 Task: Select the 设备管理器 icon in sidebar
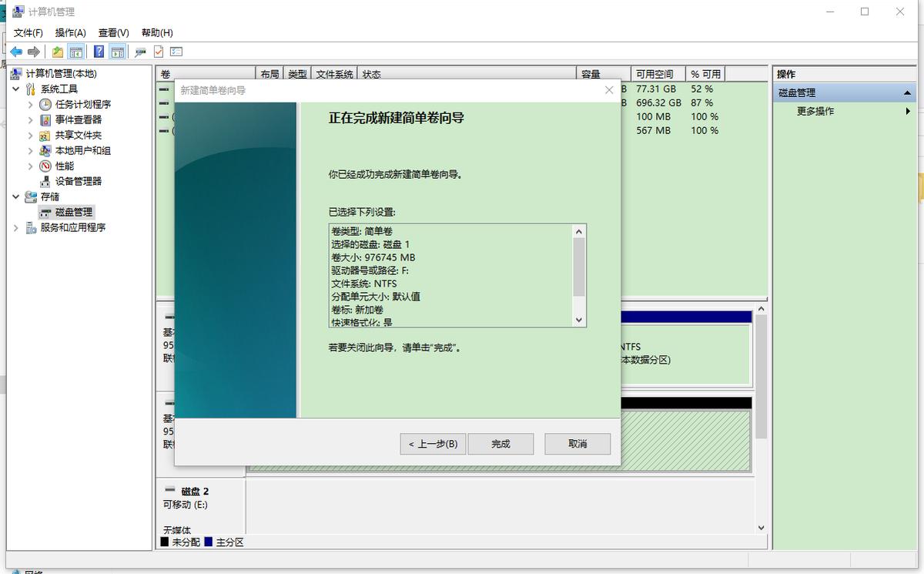point(43,181)
